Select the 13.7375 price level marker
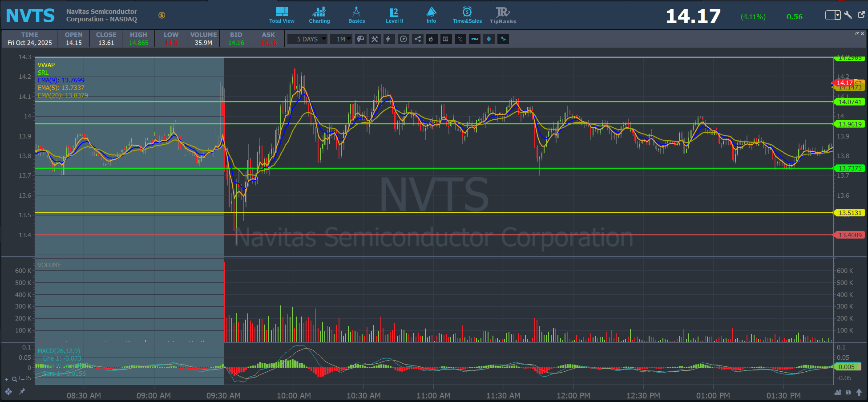The height and width of the screenshot is (402, 868). click(849, 168)
